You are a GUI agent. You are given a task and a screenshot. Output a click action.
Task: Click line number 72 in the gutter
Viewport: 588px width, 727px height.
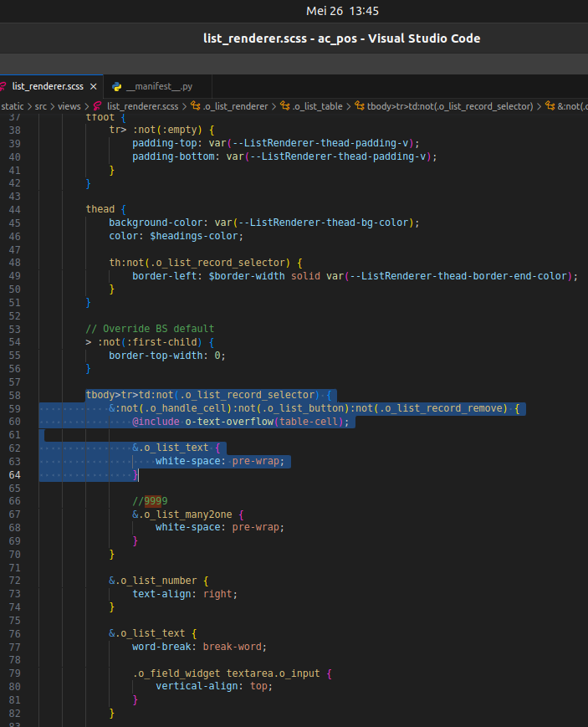(14, 580)
